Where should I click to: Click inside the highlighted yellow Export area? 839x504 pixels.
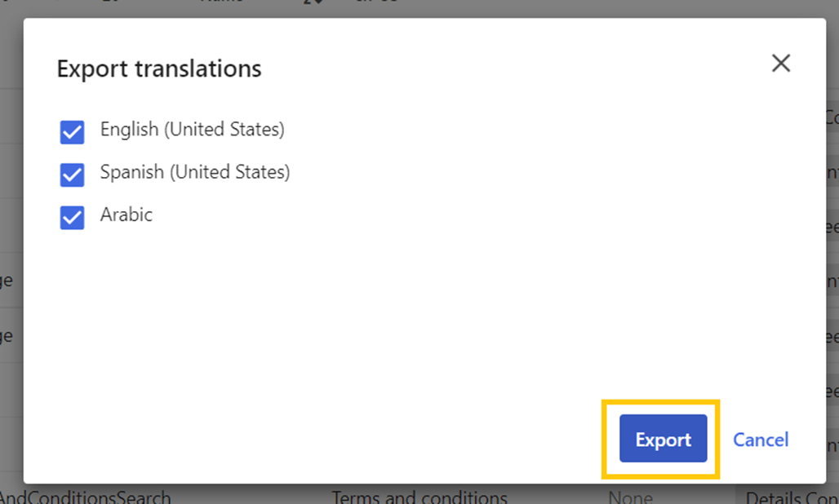pos(662,439)
